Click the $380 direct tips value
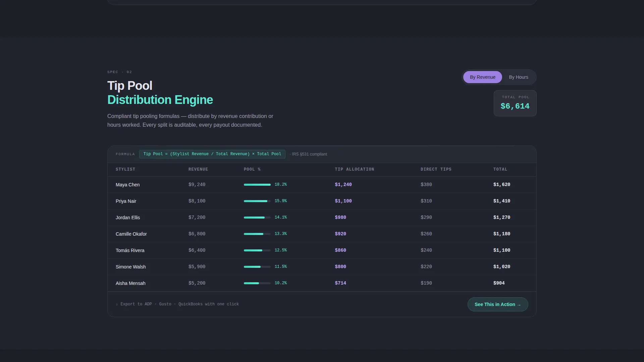This screenshot has height=362, width=644. (x=426, y=185)
